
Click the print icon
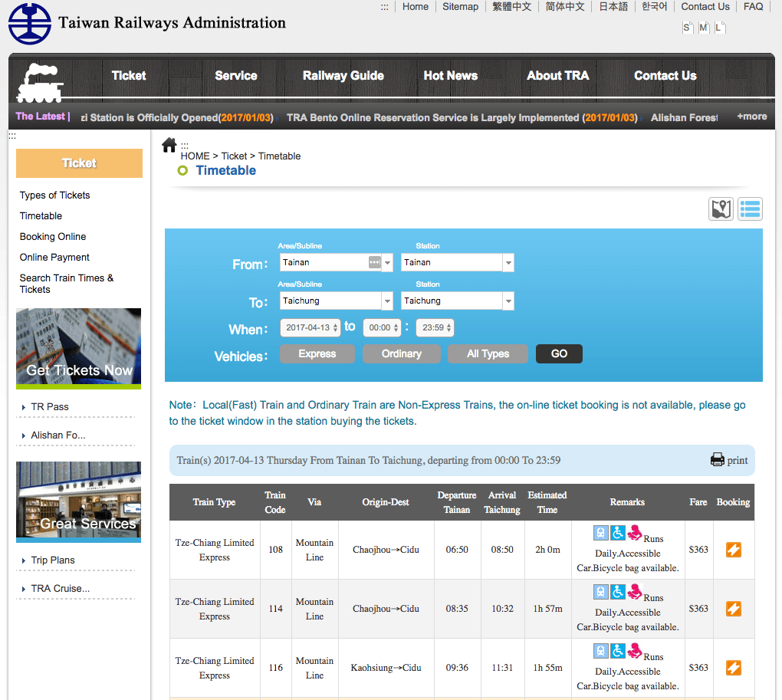click(x=717, y=460)
